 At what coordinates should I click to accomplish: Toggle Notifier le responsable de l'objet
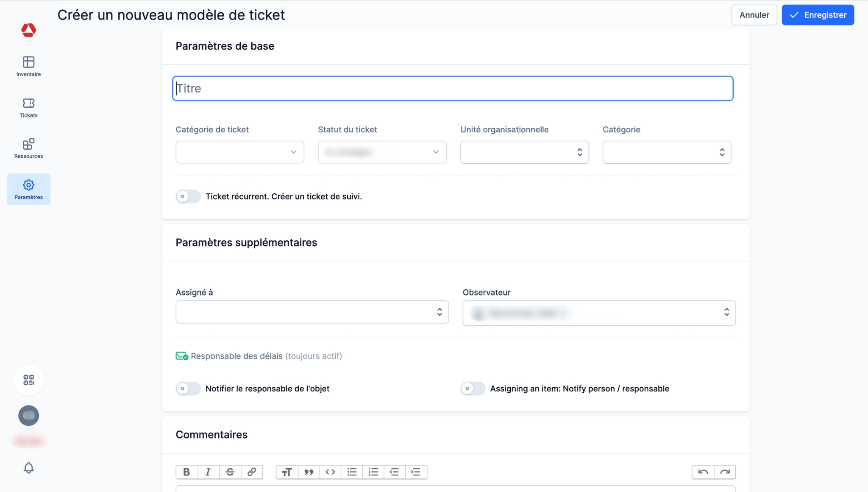(x=188, y=389)
